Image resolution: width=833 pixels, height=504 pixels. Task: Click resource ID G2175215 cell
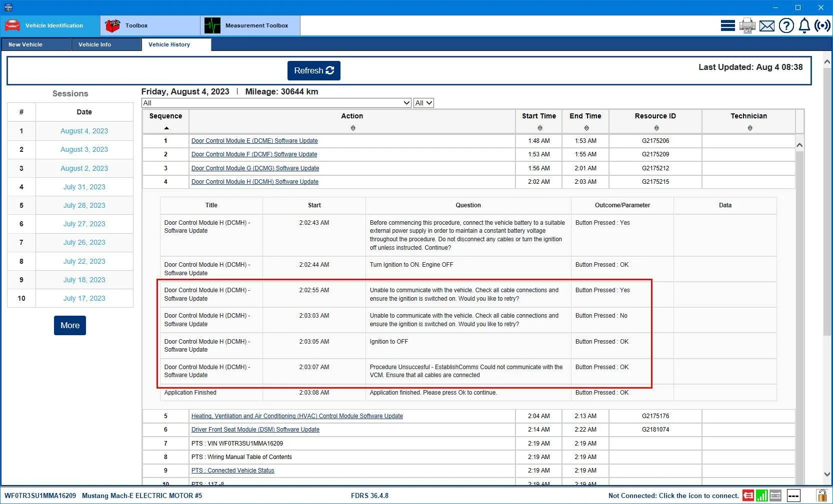655,182
